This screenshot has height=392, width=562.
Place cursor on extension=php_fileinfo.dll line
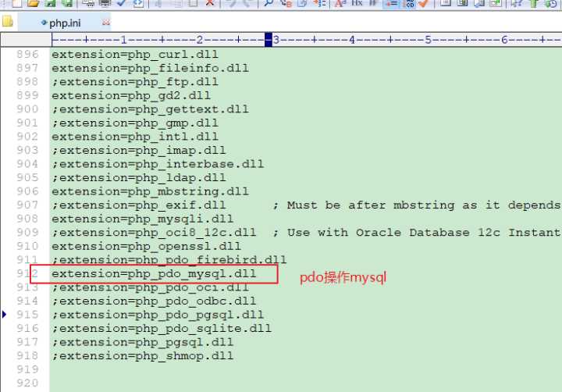click(x=150, y=68)
